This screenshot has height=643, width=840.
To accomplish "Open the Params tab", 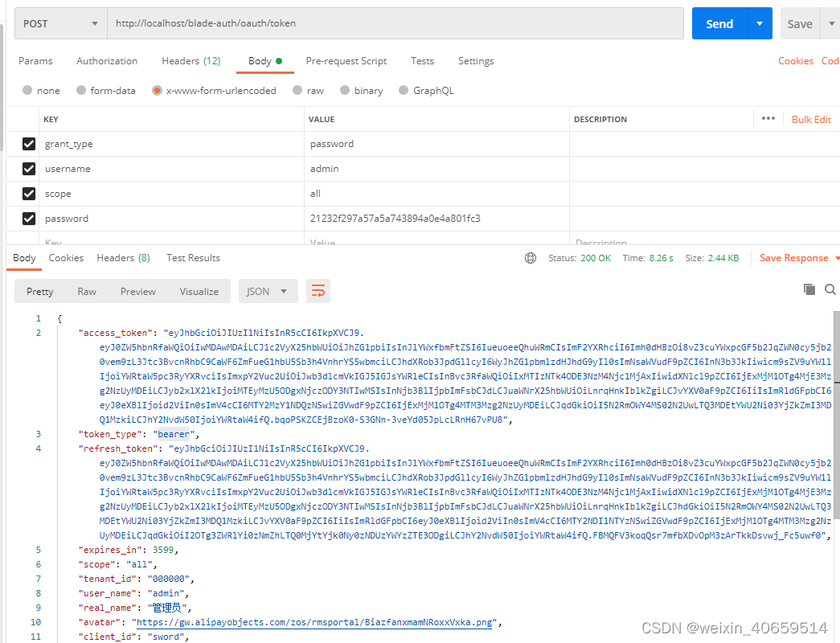I will tap(35, 61).
